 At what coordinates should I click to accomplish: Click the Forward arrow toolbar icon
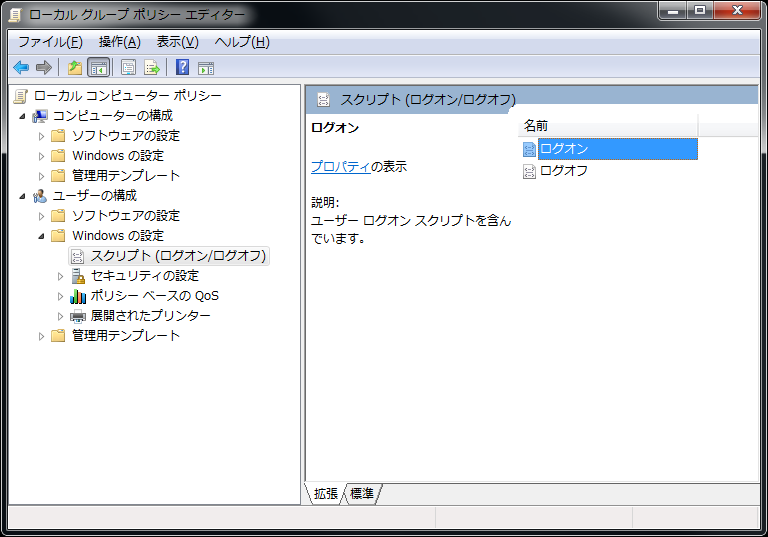click(44, 67)
